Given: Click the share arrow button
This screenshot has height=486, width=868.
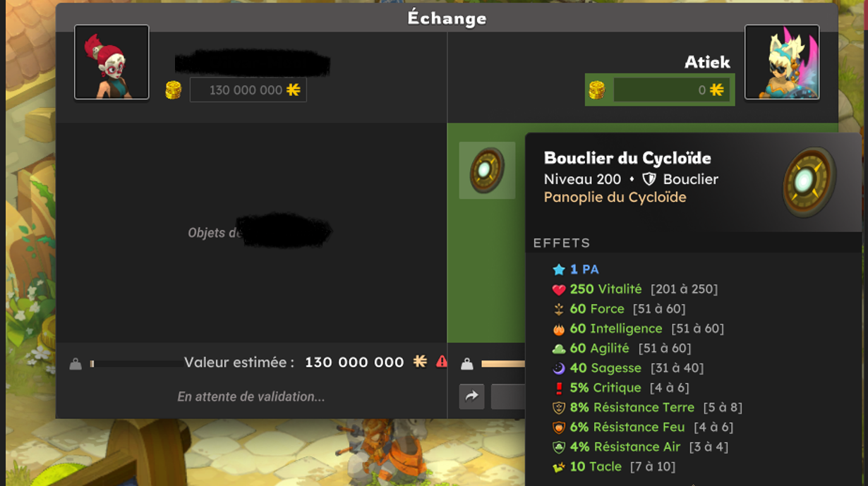Looking at the screenshot, I should tap(471, 396).
